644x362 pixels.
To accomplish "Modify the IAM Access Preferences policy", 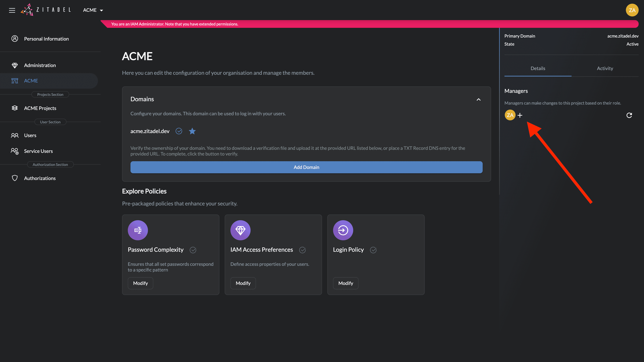I will pos(243,283).
